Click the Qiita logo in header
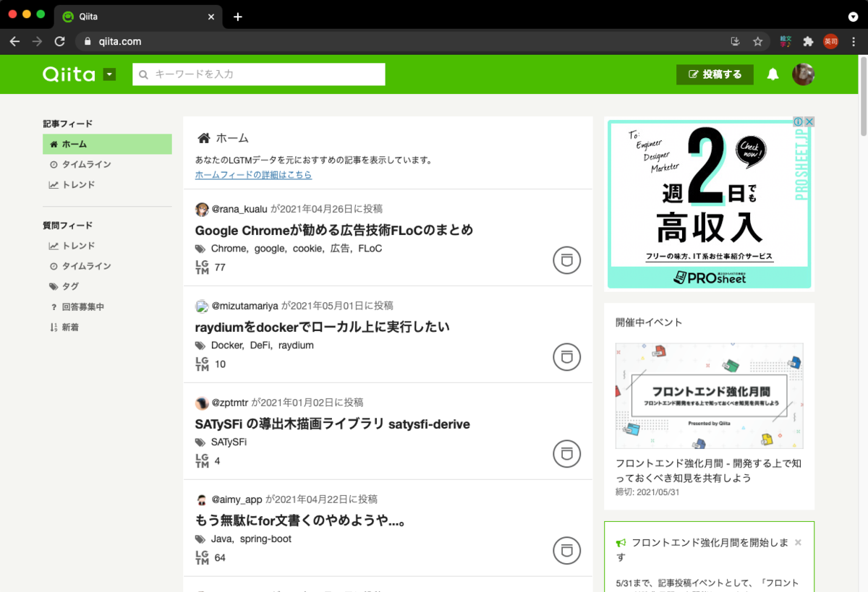The image size is (868, 592). [69, 74]
